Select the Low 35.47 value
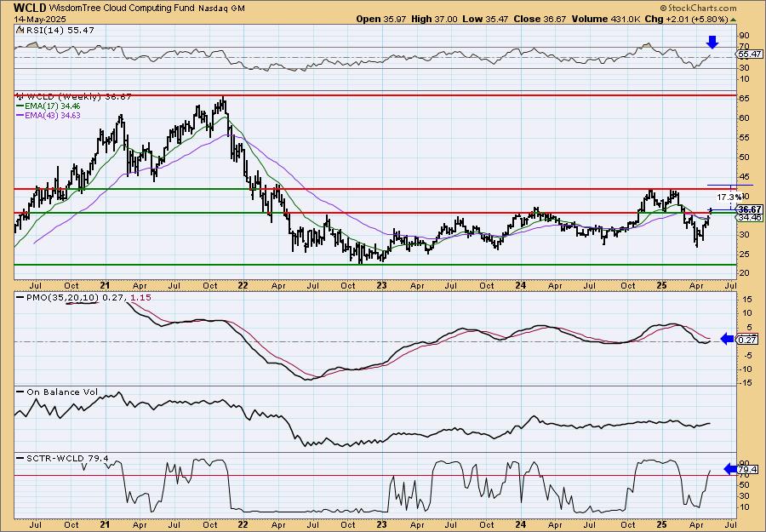The image size is (766, 532). (x=485, y=19)
